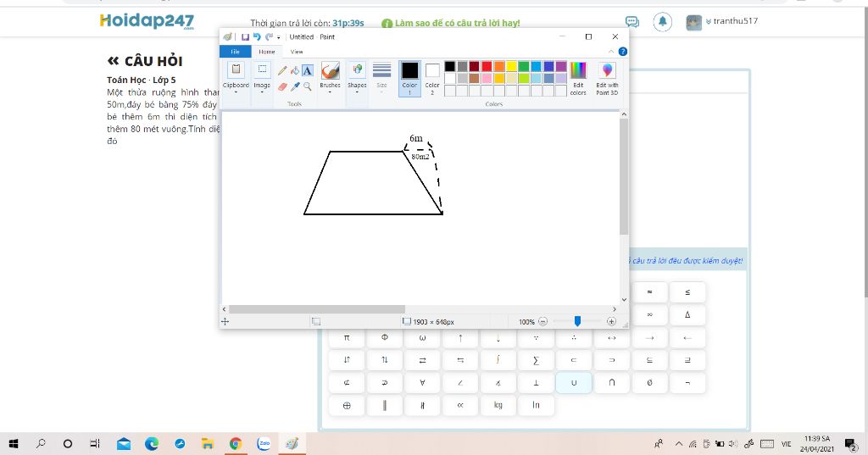Select the Color picker eyedropper tool

pyautogui.click(x=295, y=86)
